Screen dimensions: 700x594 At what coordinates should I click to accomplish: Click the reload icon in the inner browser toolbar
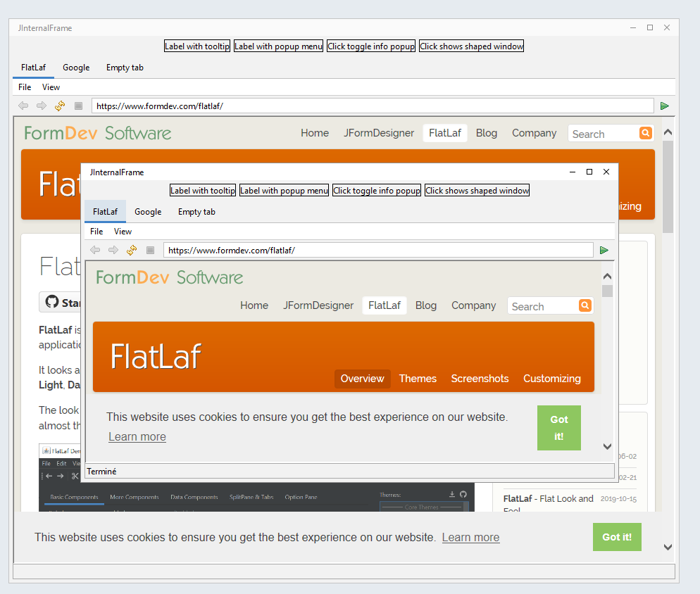click(x=132, y=250)
